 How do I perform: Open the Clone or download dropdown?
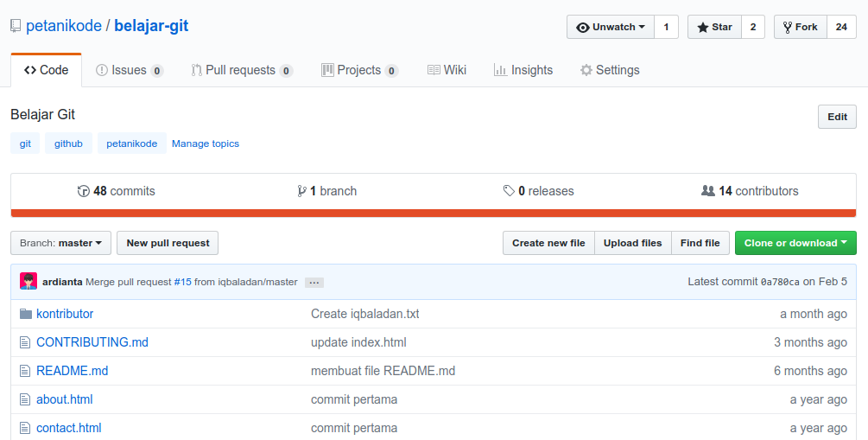795,243
